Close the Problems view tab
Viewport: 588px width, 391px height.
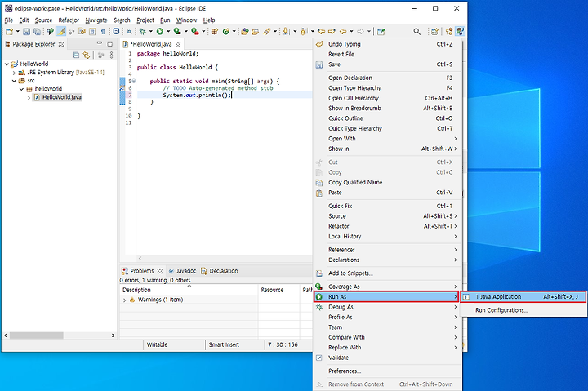point(160,271)
